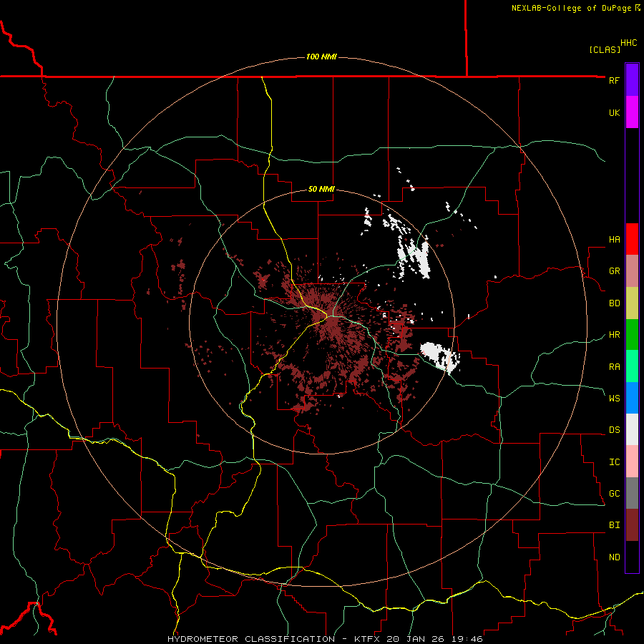The image size is (644, 644).
Task: Click the BI brown legend swatch
Action: 632,525
